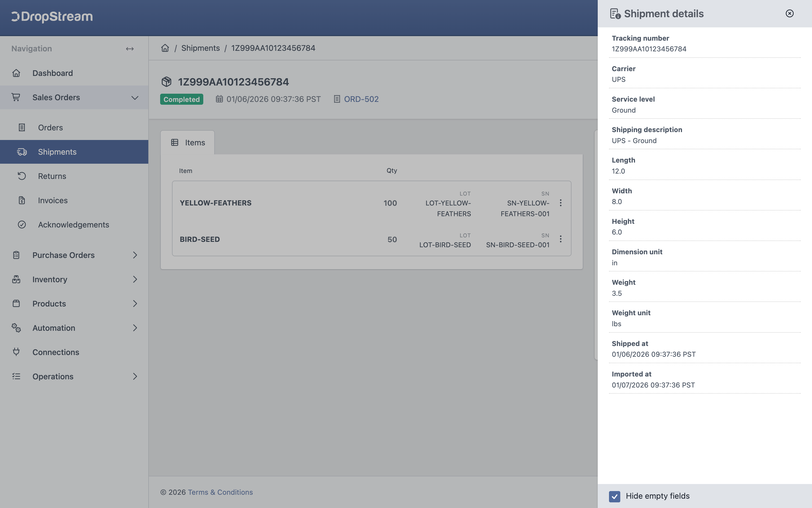812x508 pixels.
Task: Click the Returns circular arrow icon
Action: click(x=22, y=176)
